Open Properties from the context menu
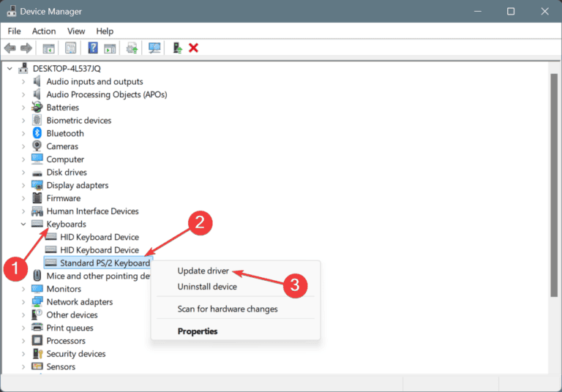The width and height of the screenshot is (562, 392). point(198,331)
